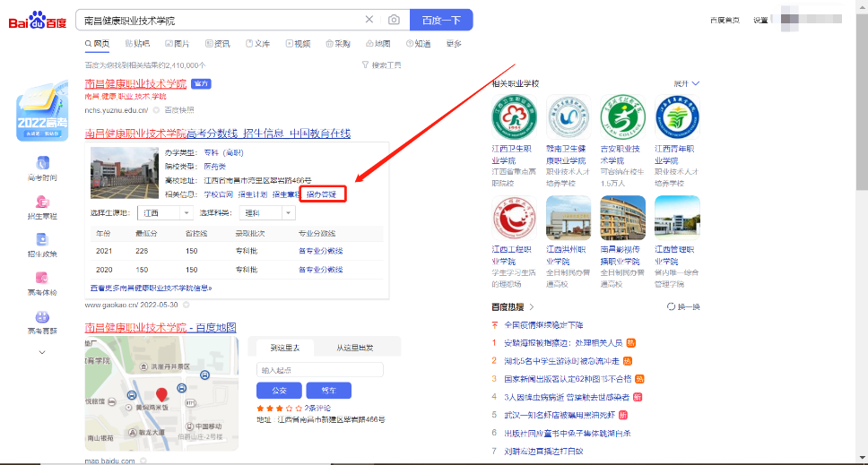Open the 百度热搜 heading link
This screenshot has height=465, width=868.
[513, 307]
